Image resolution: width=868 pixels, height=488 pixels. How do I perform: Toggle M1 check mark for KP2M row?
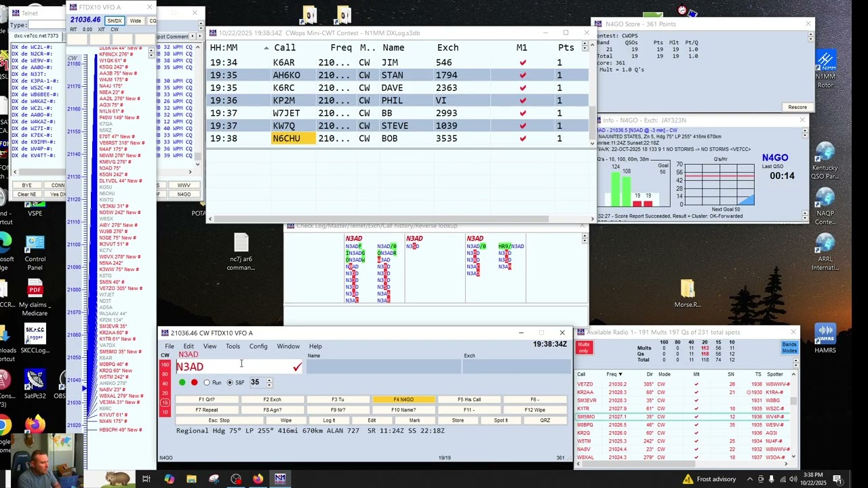pyautogui.click(x=522, y=100)
